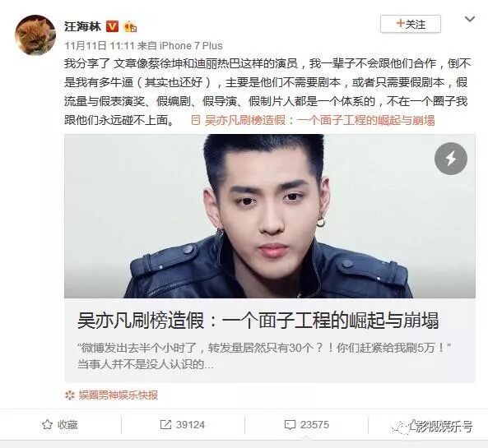The height and width of the screenshot is (448, 488).
Task: Click the 关注 follow button
Action: tap(411, 24)
